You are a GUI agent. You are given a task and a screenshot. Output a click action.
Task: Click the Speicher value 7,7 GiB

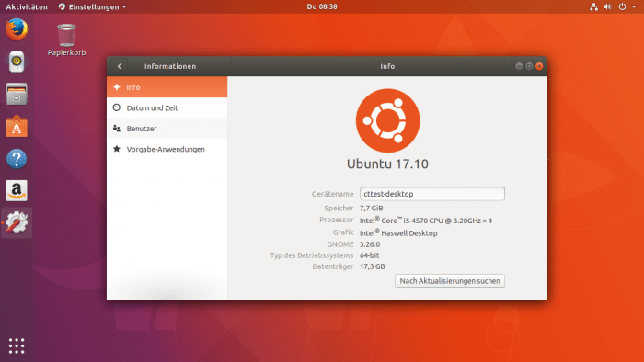coord(372,208)
